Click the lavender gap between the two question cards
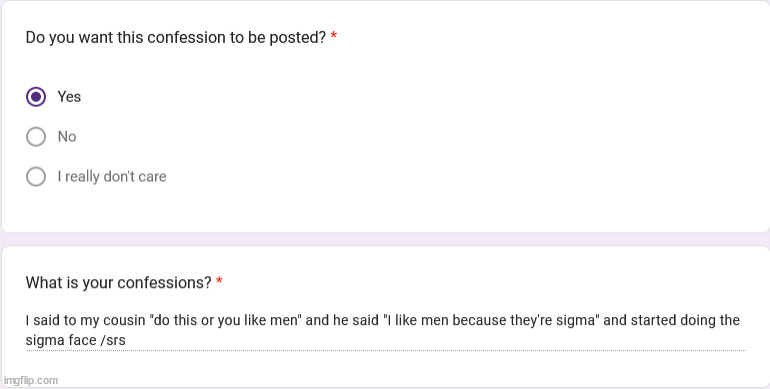The height and width of the screenshot is (389, 770). [x=385, y=239]
